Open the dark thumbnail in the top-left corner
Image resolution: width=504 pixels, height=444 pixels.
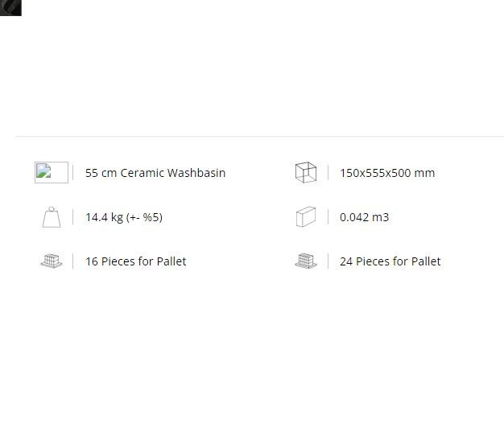click(x=10, y=8)
